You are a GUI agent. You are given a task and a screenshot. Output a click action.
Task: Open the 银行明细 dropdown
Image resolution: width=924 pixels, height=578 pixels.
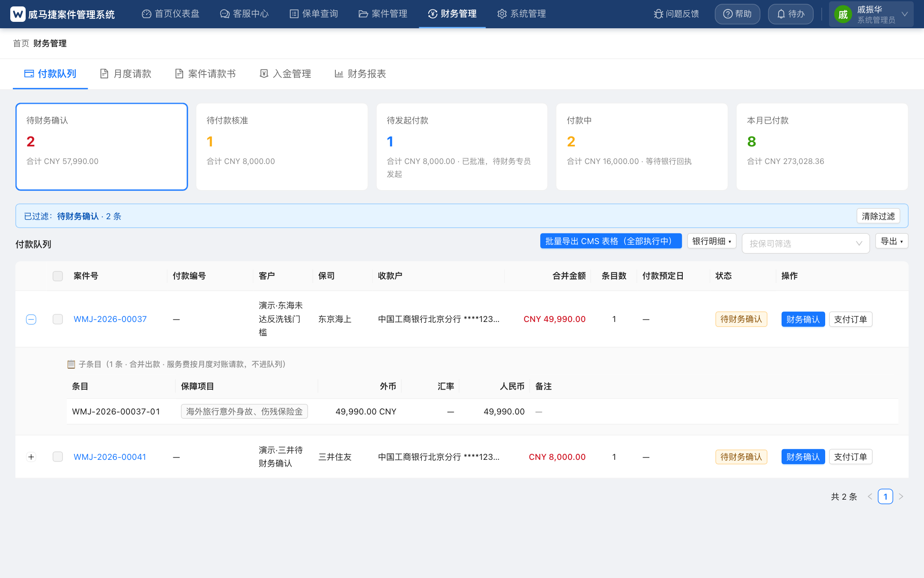712,241
